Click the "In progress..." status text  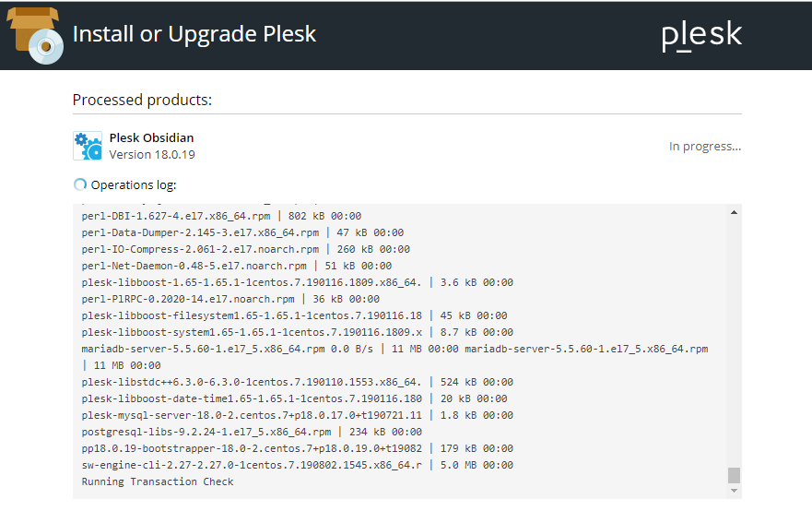(704, 147)
